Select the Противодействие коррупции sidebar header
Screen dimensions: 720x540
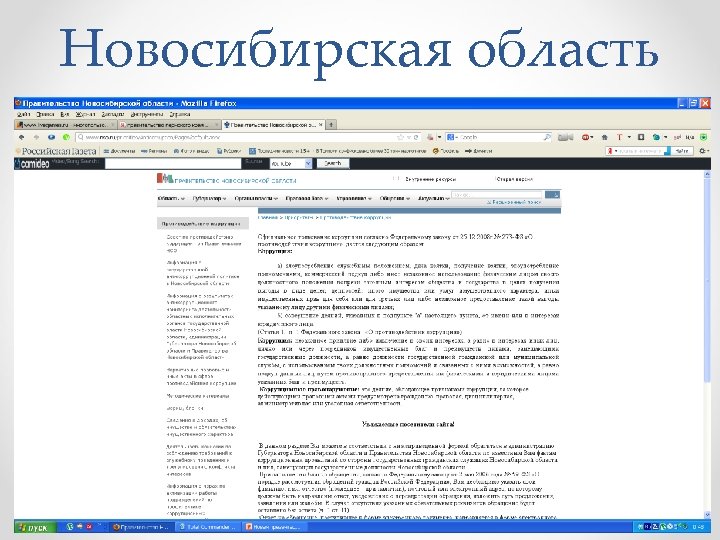point(202,224)
